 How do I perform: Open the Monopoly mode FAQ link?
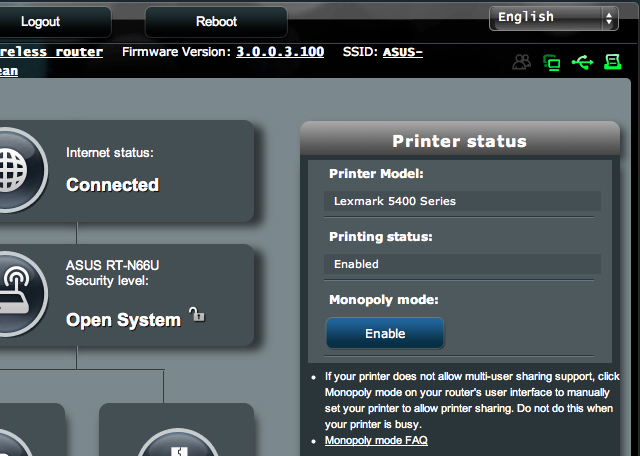click(376, 440)
